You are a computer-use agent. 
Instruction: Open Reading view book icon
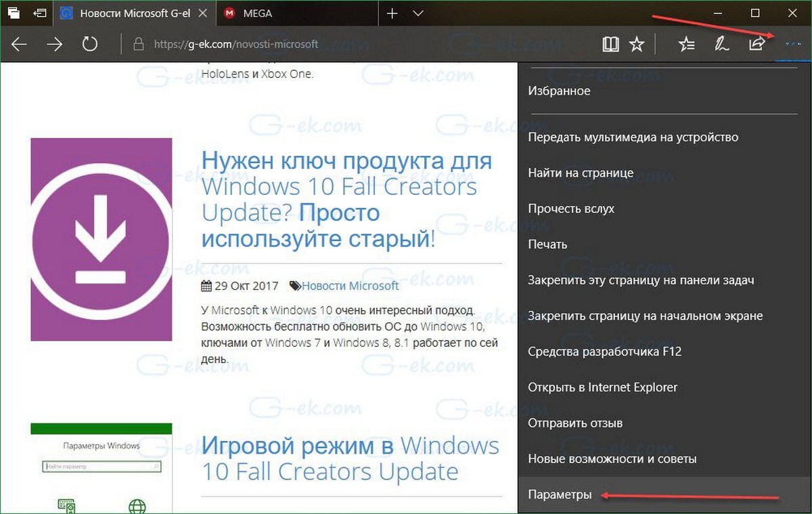(x=610, y=45)
